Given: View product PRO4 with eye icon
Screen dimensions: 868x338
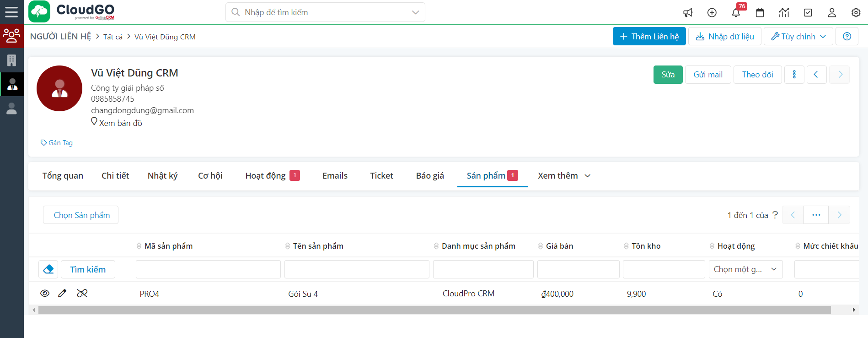Looking at the screenshot, I should click(45, 293).
